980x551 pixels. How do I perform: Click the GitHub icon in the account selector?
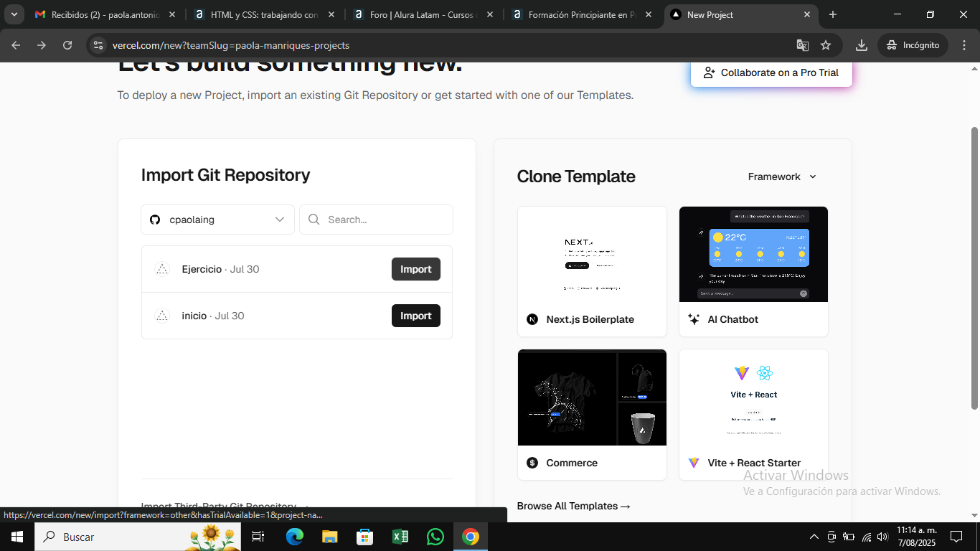click(x=155, y=220)
